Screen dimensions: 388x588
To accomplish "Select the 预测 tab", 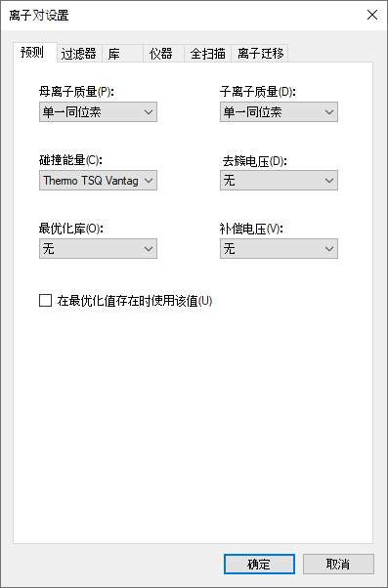I will tap(35, 53).
